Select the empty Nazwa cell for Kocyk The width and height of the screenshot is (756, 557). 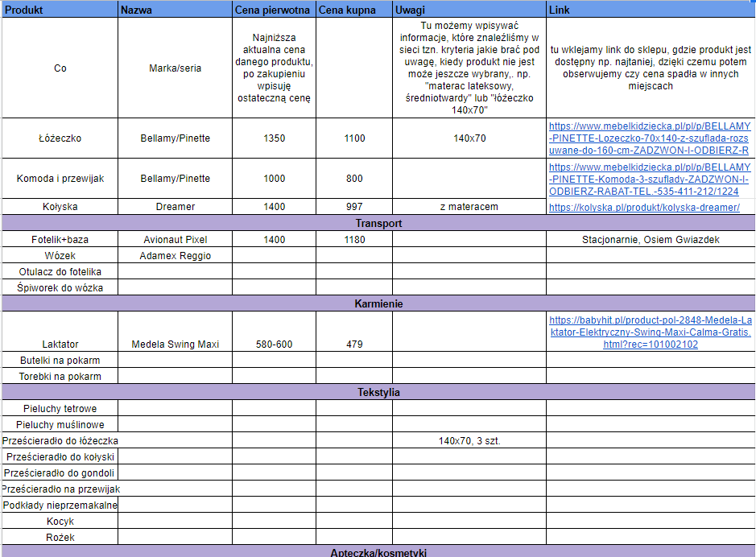tap(175, 522)
